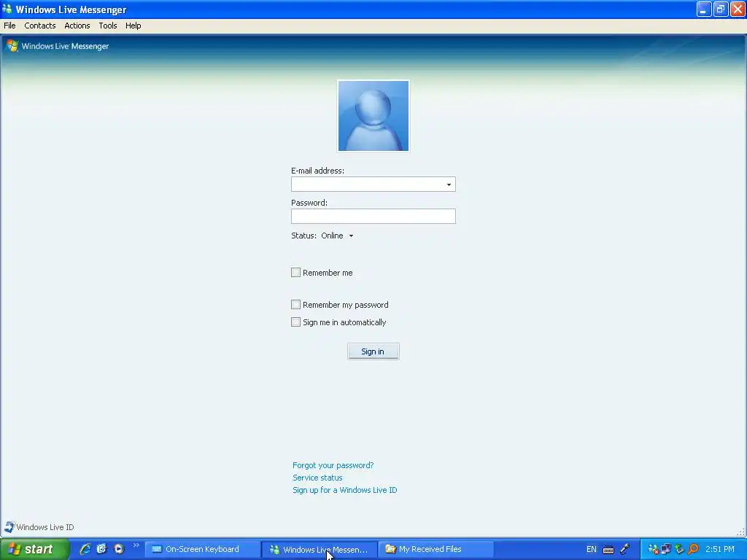Image resolution: width=747 pixels, height=560 pixels.
Task: Click the pen tool icon in language bar
Action: 624,549
